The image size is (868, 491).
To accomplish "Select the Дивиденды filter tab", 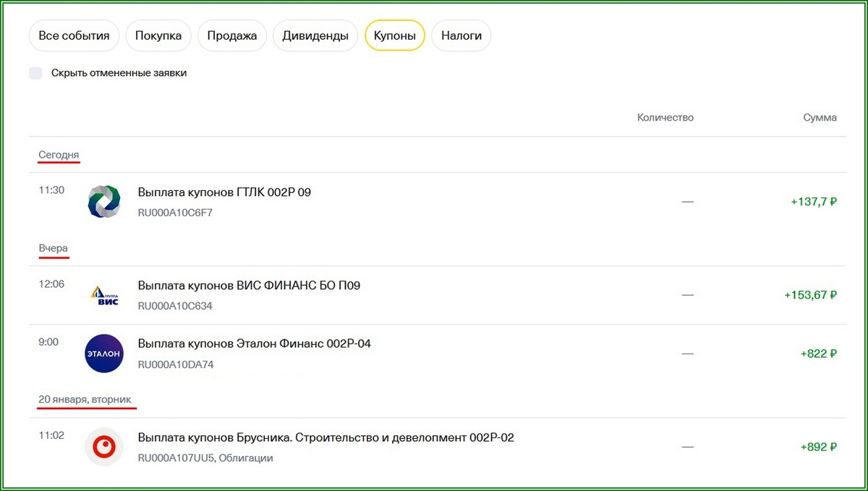I will coord(315,35).
